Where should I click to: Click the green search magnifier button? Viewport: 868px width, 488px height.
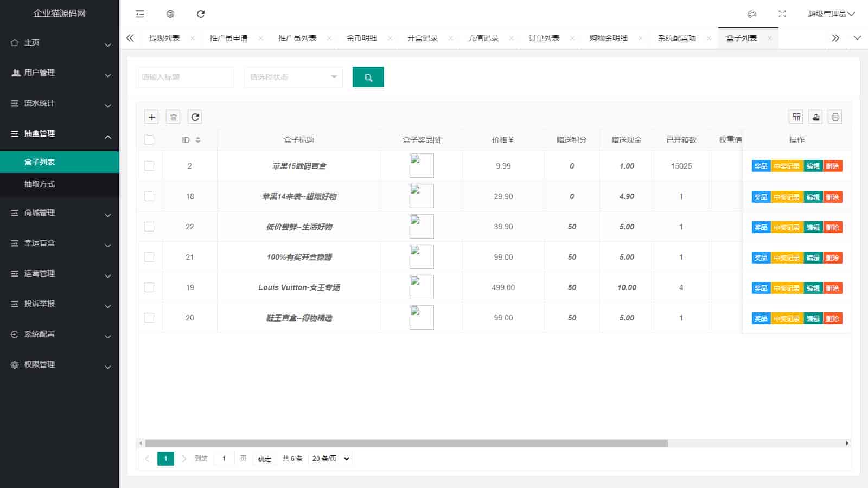[x=368, y=78]
